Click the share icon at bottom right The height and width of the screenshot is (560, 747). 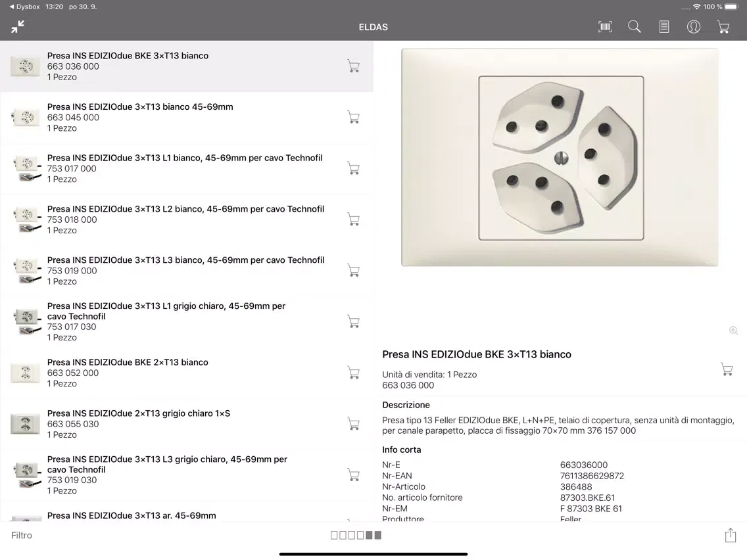731,535
